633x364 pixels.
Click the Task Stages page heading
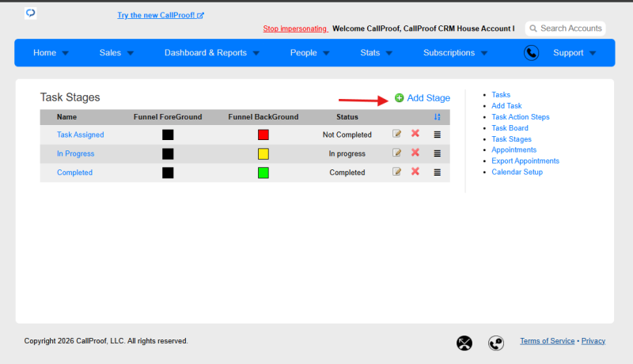tap(70, 97)
